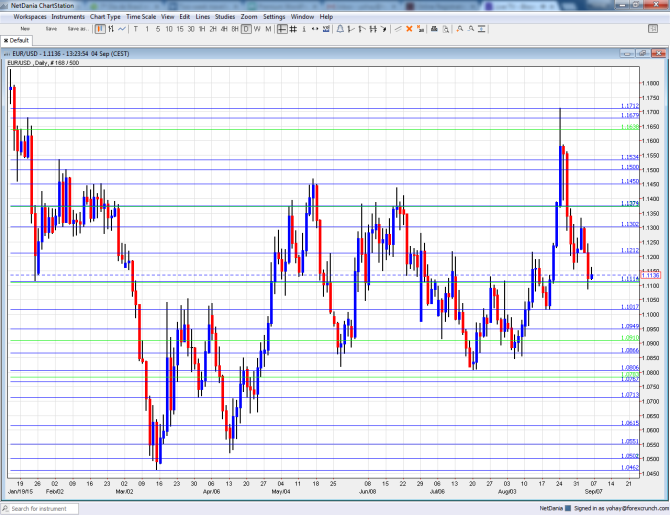
Task: Toggle the crosshair cursor tool
Action: click(282, 29)
